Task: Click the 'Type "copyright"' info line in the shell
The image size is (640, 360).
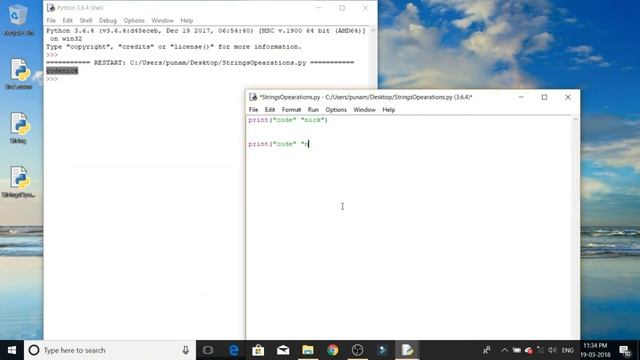Action: (x=174, y=47)
